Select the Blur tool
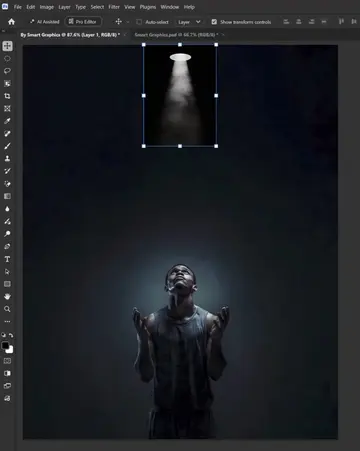Screen dimensions: 360x451 (7, 209)
